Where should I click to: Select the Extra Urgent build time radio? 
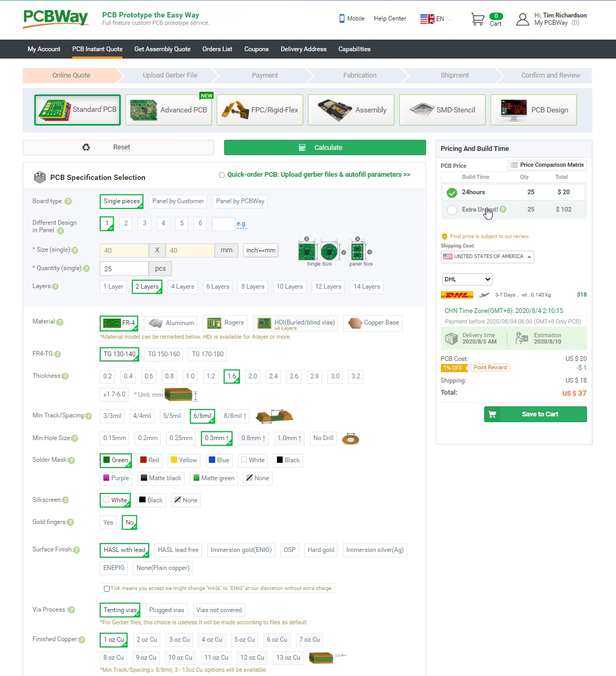(x=452, y=210)
